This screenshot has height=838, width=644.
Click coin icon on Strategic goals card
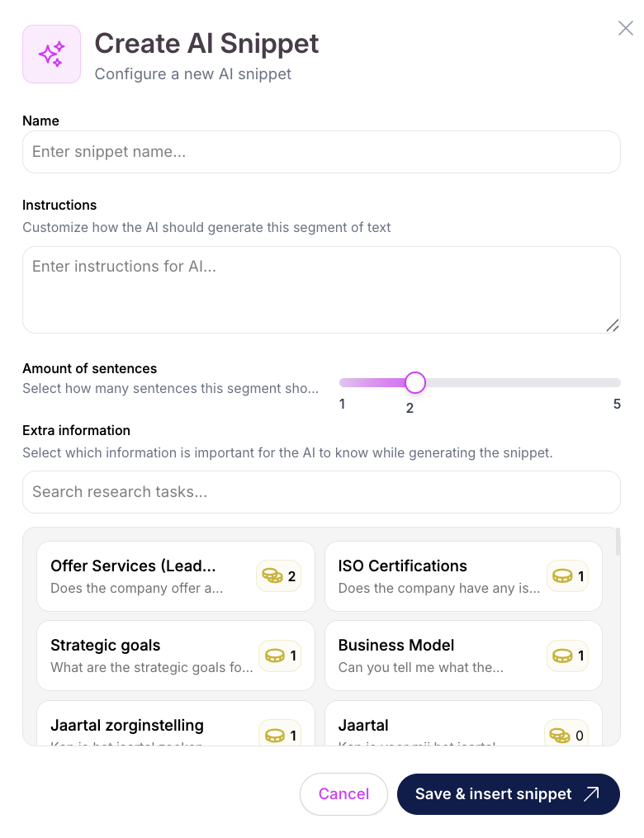(x=275, y=656)
